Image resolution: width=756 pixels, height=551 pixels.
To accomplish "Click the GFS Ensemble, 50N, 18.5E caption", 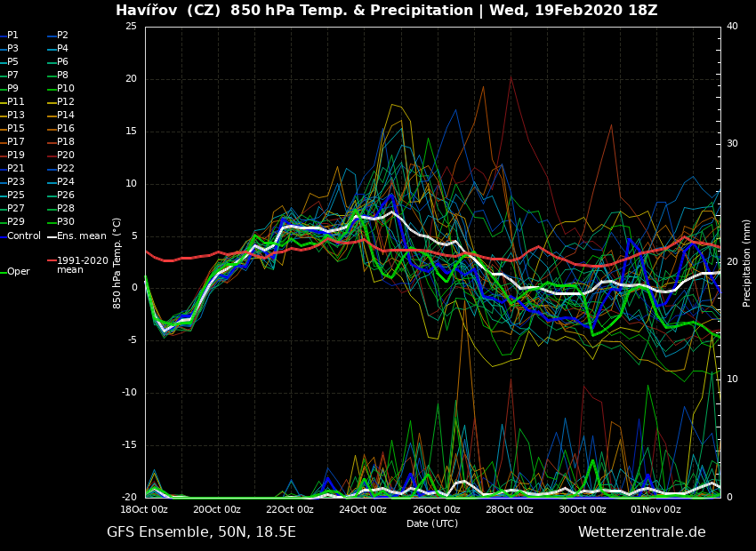I will click(x=201, y=532).
